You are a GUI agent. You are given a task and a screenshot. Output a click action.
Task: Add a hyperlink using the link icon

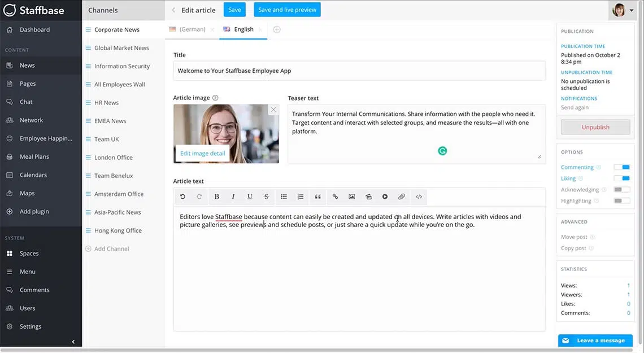tap(335, 197)
